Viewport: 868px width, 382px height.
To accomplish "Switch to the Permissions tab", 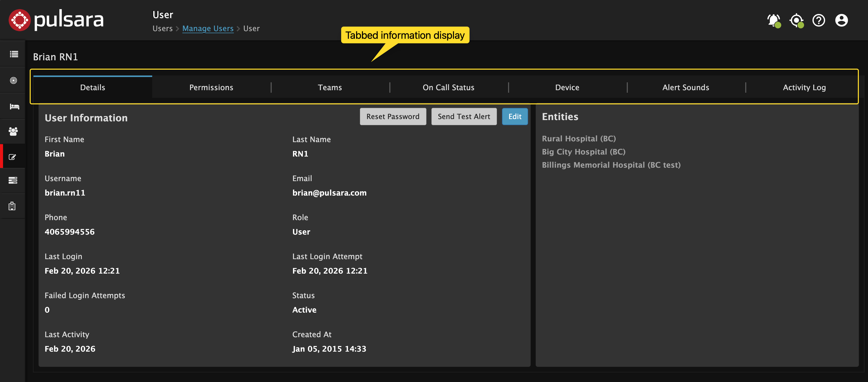I will (x=211, y=87).
